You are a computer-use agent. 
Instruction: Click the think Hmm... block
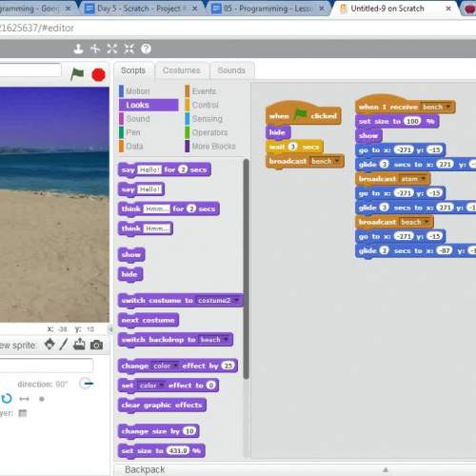pos(146,228)
